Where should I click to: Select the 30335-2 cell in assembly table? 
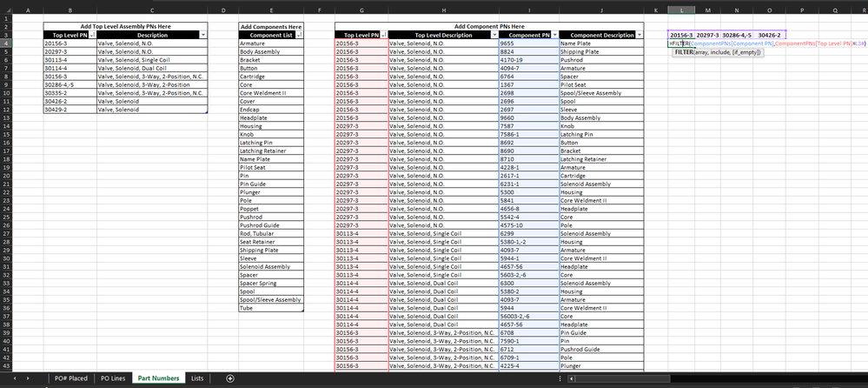[70, 93]
